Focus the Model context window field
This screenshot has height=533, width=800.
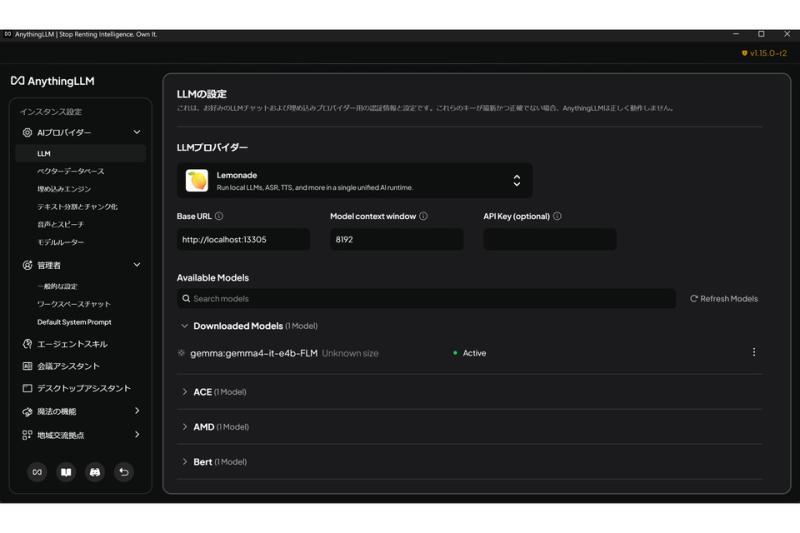click(397, 240)
